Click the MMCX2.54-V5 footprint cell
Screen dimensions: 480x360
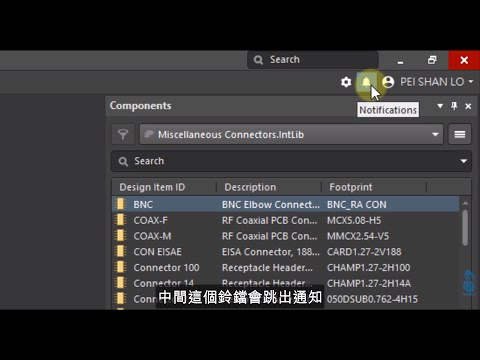(358, 236)
